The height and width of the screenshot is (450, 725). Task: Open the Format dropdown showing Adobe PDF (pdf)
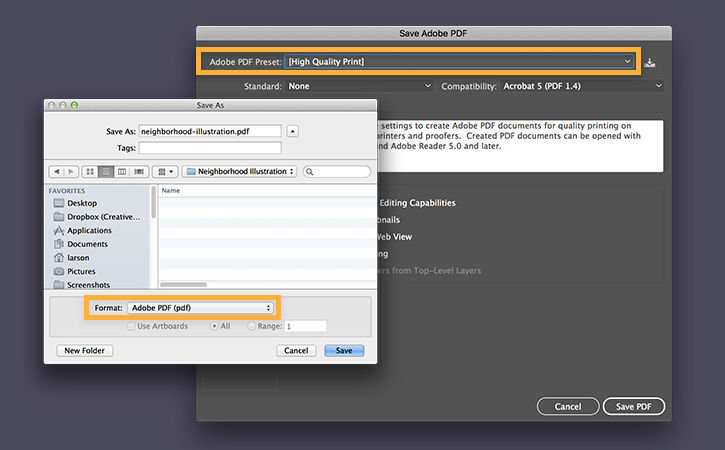click(x=200, y=308)
